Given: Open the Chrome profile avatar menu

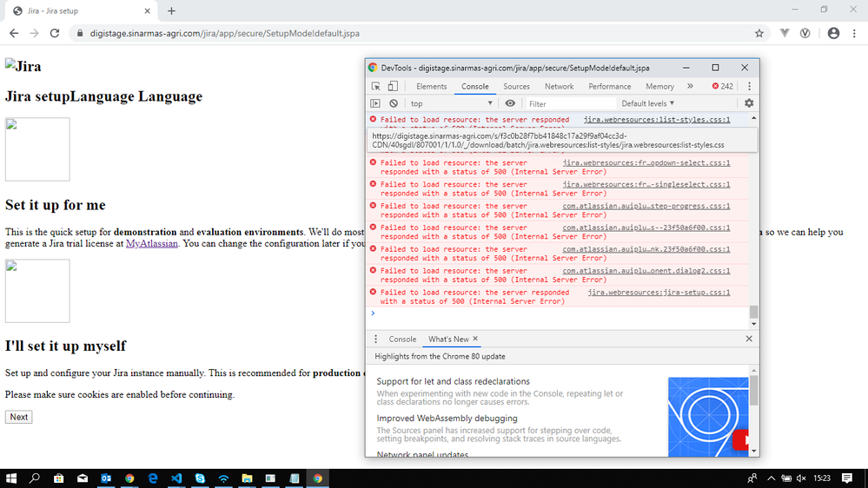Looking at the screenshot, I should coord(833,33).
